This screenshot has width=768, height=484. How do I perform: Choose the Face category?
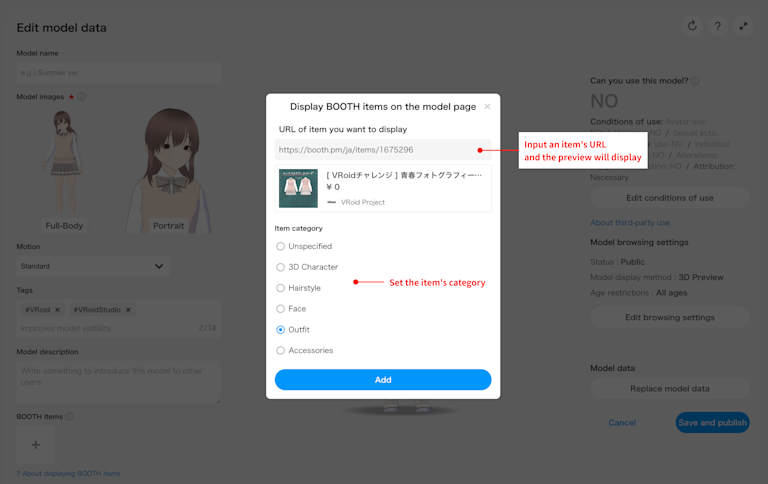pos(280,309)
